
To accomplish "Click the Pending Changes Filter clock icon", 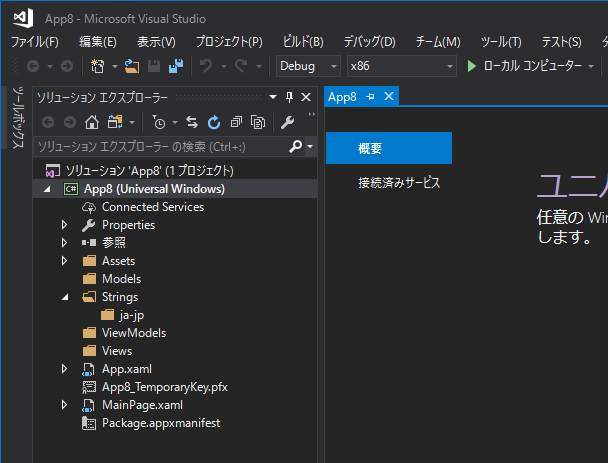I will pyautogui.click(x=158, y=123).
